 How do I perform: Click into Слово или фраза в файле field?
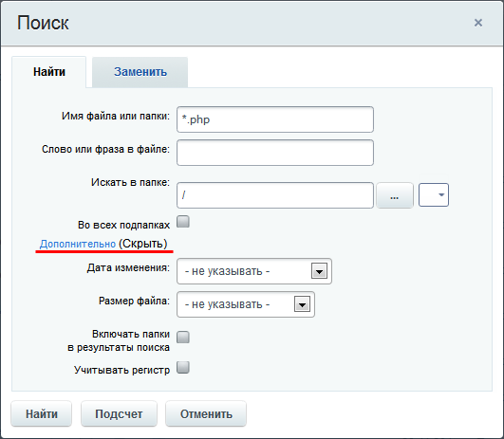pyautogui.click(x=275, y=153)
